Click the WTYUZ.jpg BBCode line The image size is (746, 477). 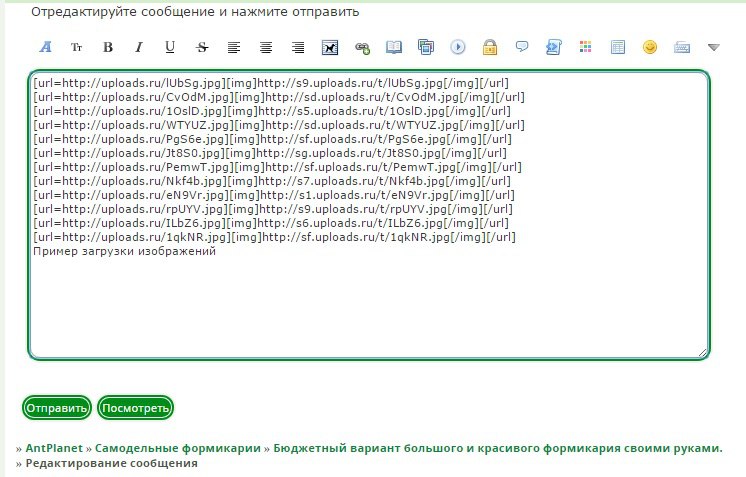(279, 125)
